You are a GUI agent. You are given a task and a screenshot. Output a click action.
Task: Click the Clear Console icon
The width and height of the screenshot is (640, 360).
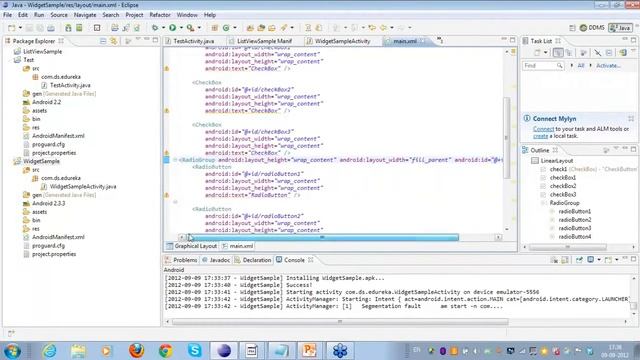pos(554,260)
